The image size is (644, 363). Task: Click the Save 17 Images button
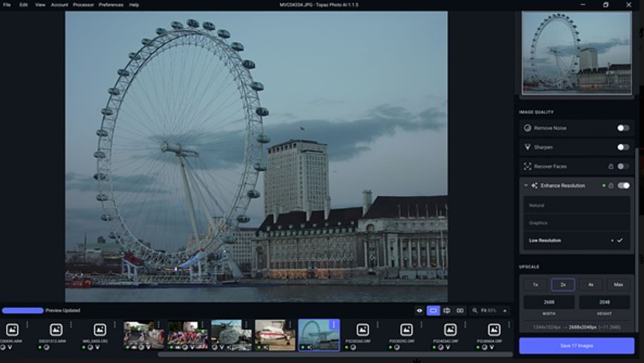[x=577, y=346]
